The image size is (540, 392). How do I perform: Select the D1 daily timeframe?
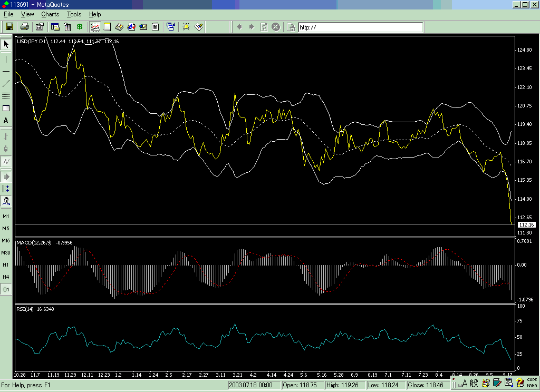[x=6, y=289]
